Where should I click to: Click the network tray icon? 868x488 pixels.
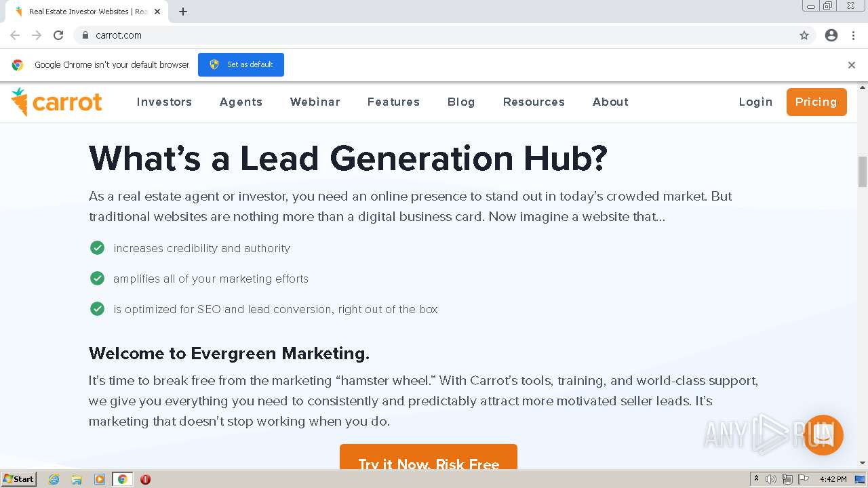coord(787,479)
